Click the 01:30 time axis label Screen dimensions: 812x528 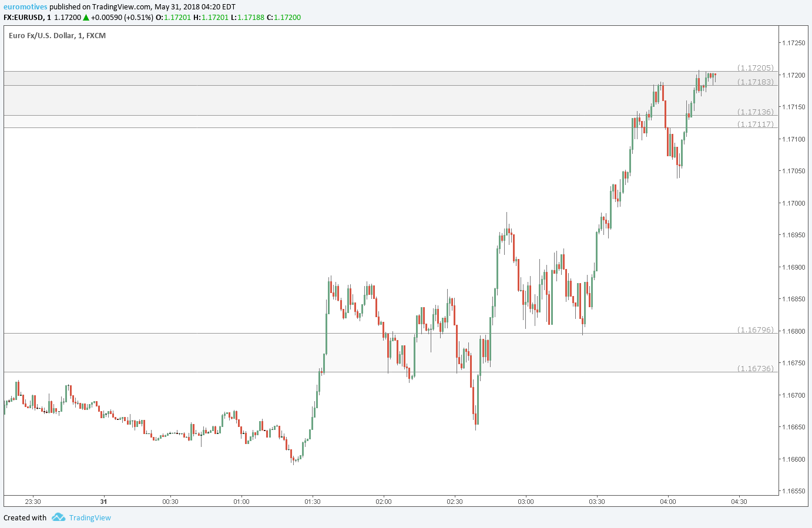[313, 502]
